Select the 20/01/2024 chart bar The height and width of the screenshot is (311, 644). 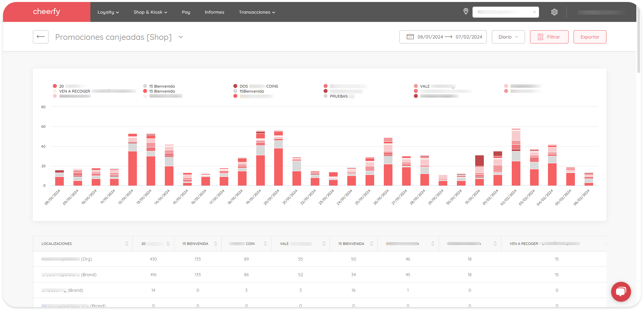coord(278,158)
